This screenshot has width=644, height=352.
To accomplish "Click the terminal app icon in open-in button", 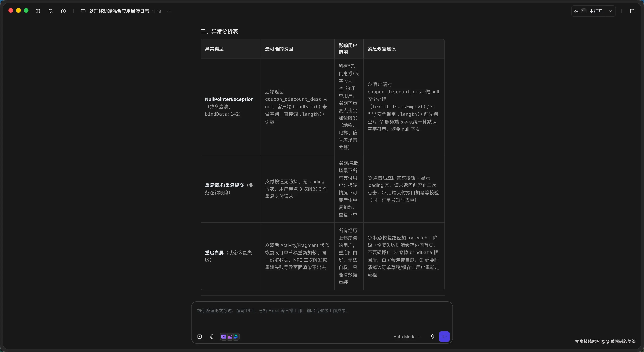I will pos(584,11).
